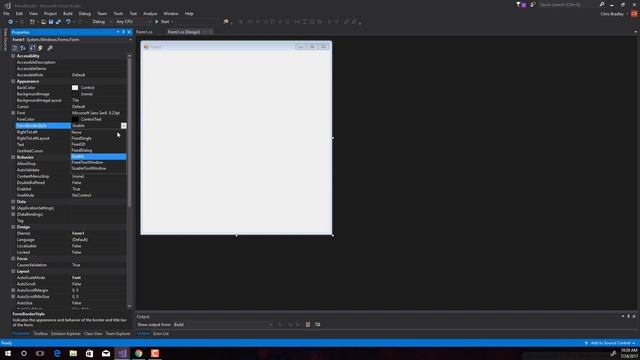Show properties in Alphabetical order

(x=23, y=48)
